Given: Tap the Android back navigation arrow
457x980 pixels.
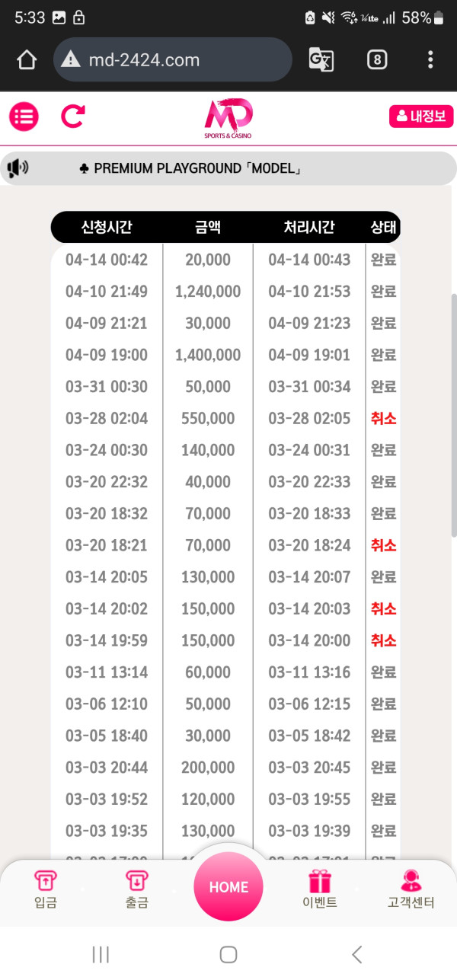Looking at the screenshot, I should (356, 954).
